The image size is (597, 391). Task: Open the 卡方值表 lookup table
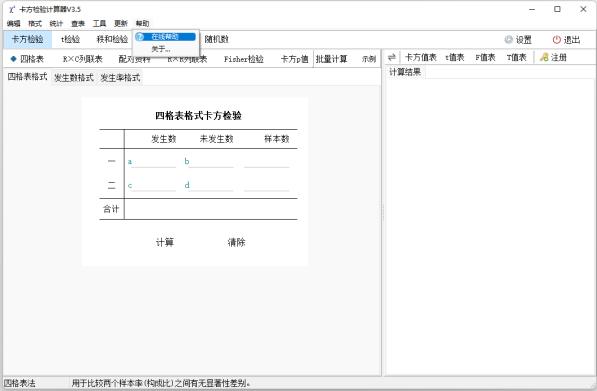[421, 57]
